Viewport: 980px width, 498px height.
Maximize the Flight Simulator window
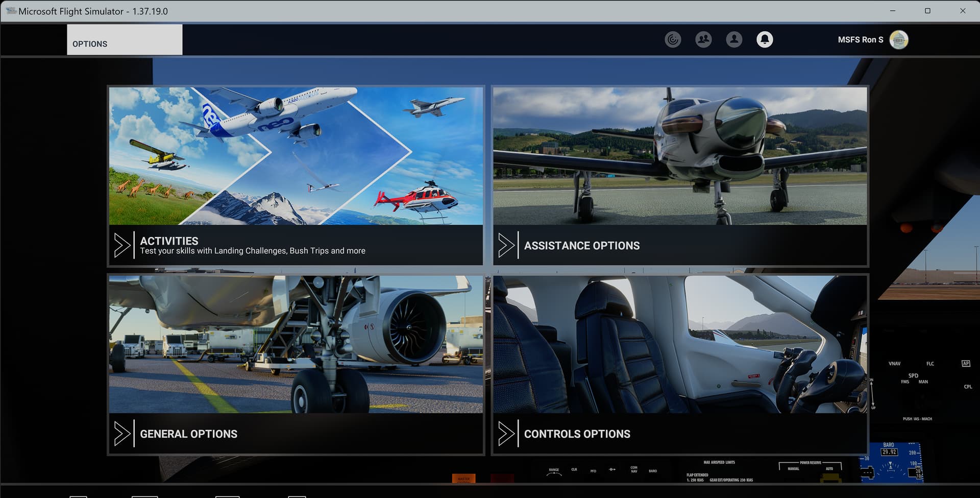point(927,11)
